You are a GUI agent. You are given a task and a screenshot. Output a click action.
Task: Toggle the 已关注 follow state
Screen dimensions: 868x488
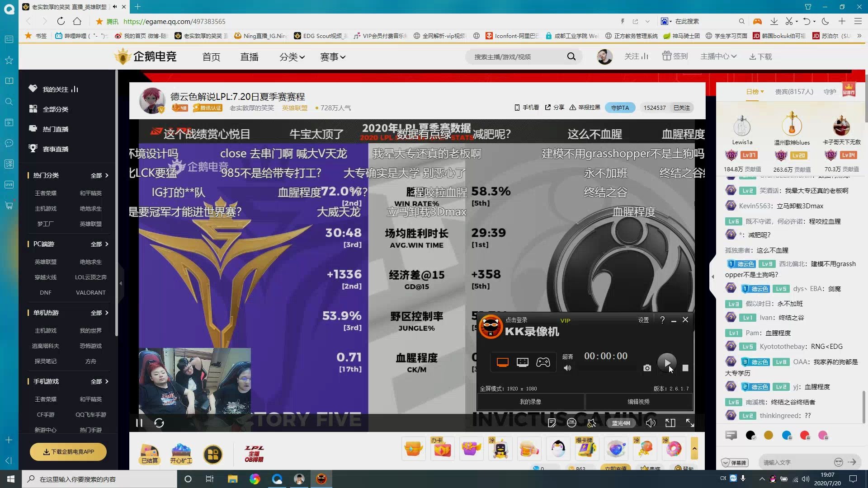pyautogui.click(x=682, y=108)
